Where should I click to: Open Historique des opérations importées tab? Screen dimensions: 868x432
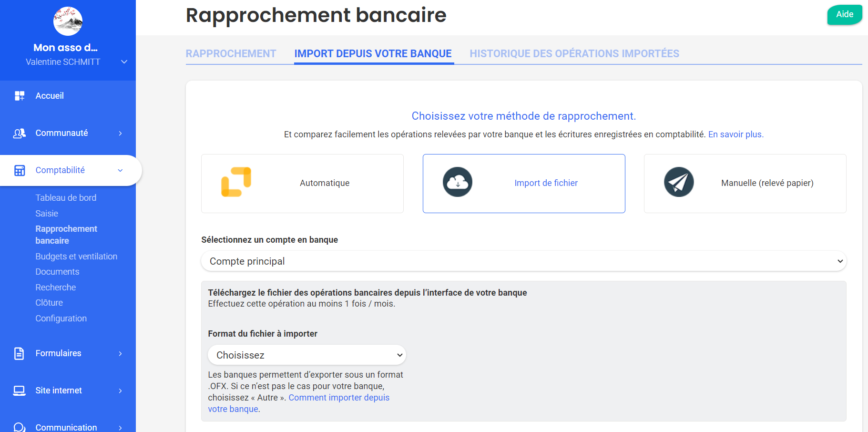point(574,53)
